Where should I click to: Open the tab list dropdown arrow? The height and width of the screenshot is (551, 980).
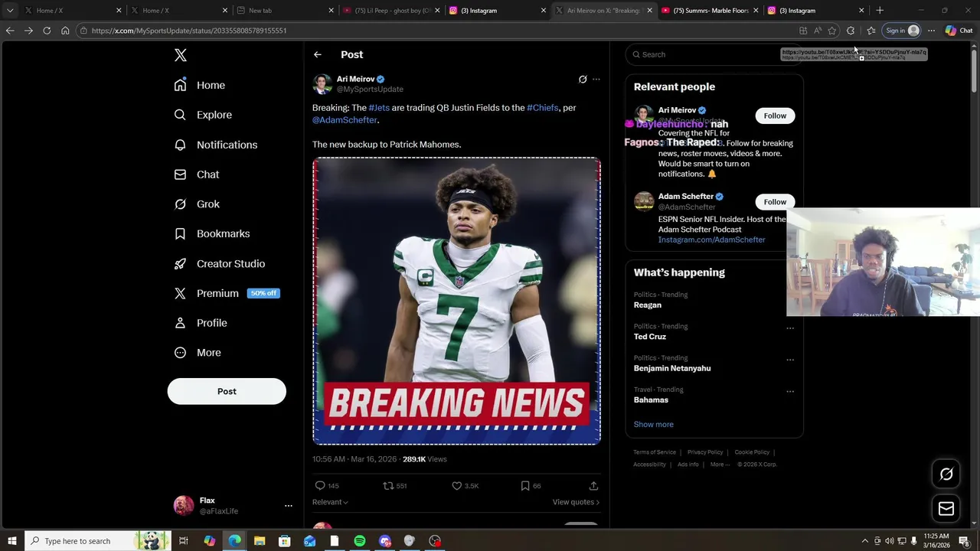coord(9,11)
